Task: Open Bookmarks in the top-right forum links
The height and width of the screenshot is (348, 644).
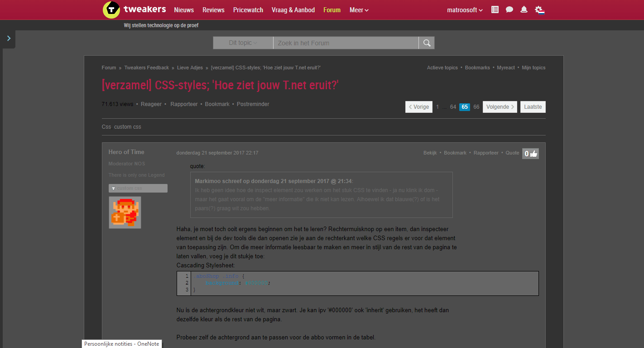Action: 477,68
